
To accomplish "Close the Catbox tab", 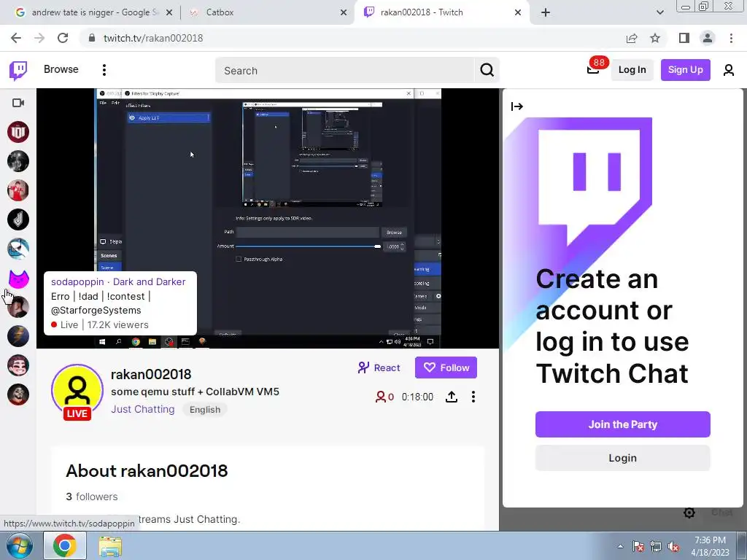I will tap(344, 12).
